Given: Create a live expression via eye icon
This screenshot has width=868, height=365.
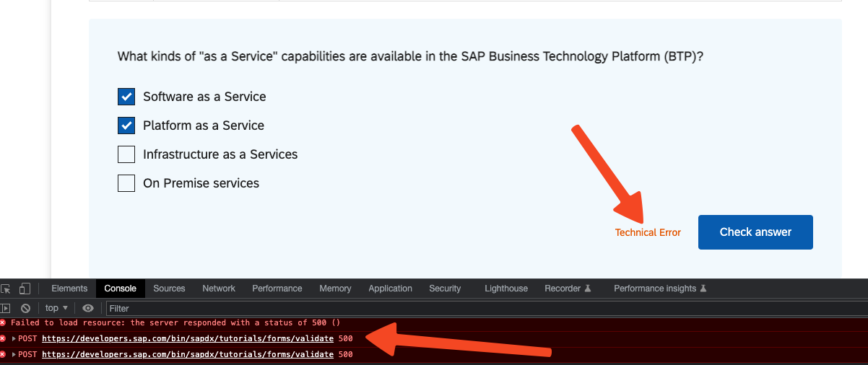Looking at the screenshot, I should (88, 308).
